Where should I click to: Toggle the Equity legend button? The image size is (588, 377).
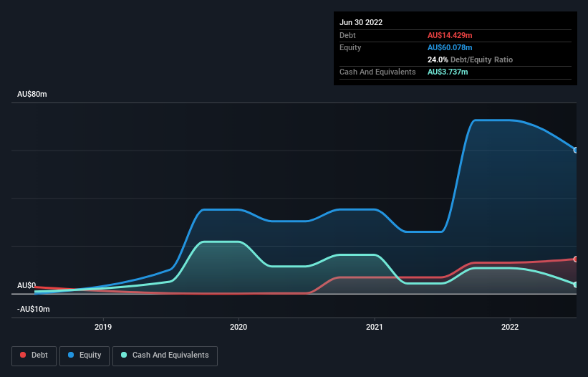(x=85, y=355)
